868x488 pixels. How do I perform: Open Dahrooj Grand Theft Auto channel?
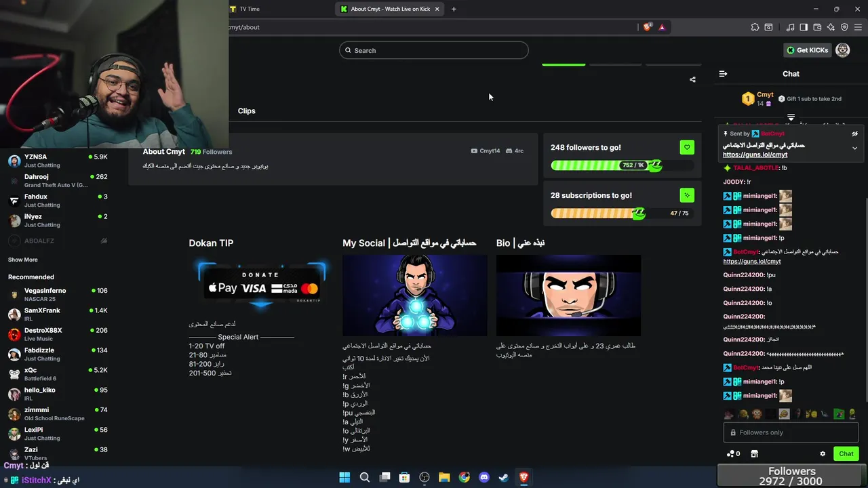tap(58, 181)
